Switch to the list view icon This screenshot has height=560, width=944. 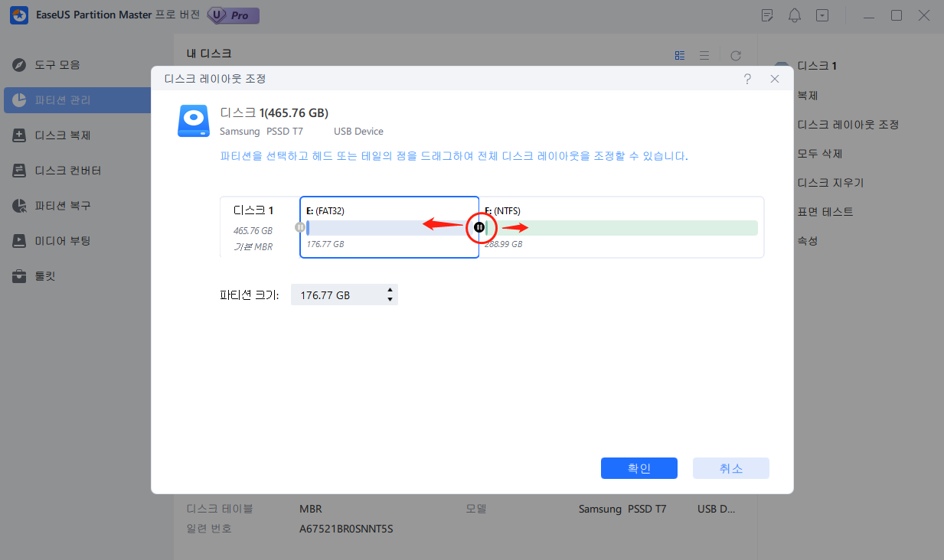pyautogui.click(x=704, y=55)
